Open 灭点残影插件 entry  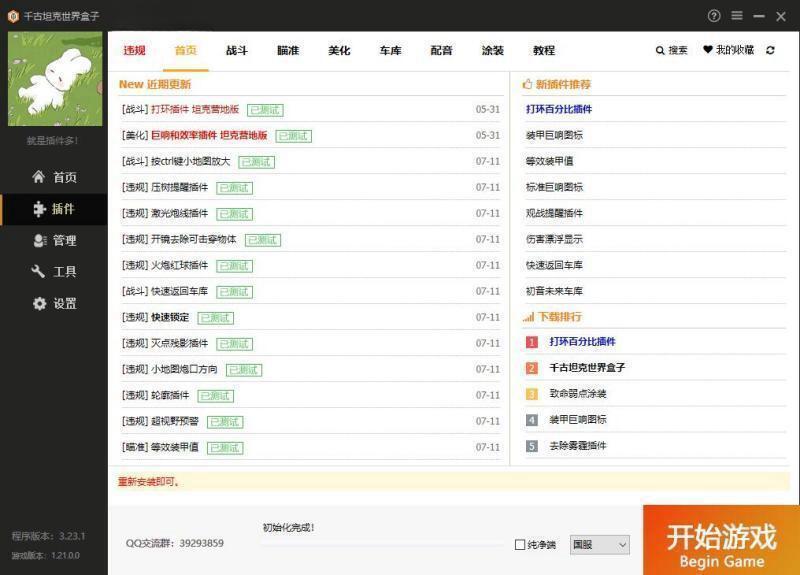point(180,344)
